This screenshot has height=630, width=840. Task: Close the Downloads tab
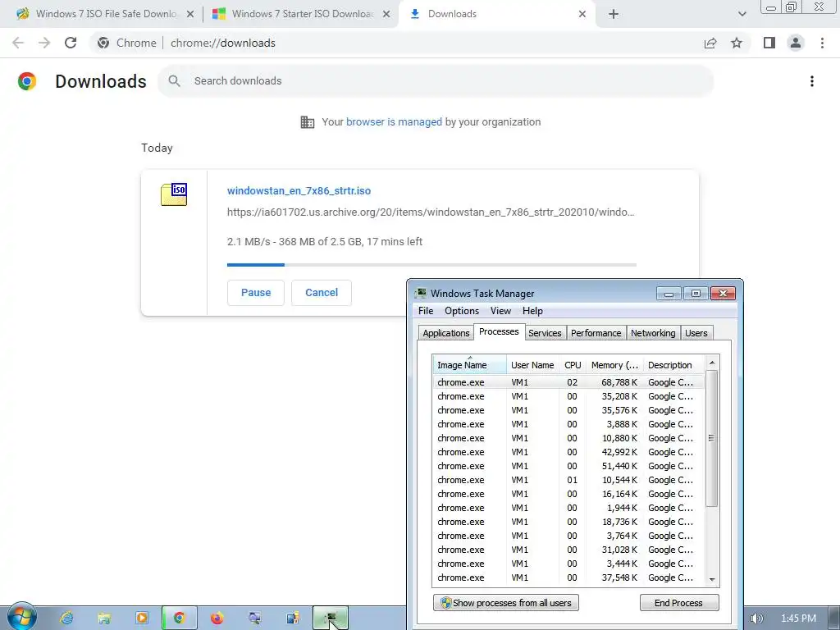point(582,14)
